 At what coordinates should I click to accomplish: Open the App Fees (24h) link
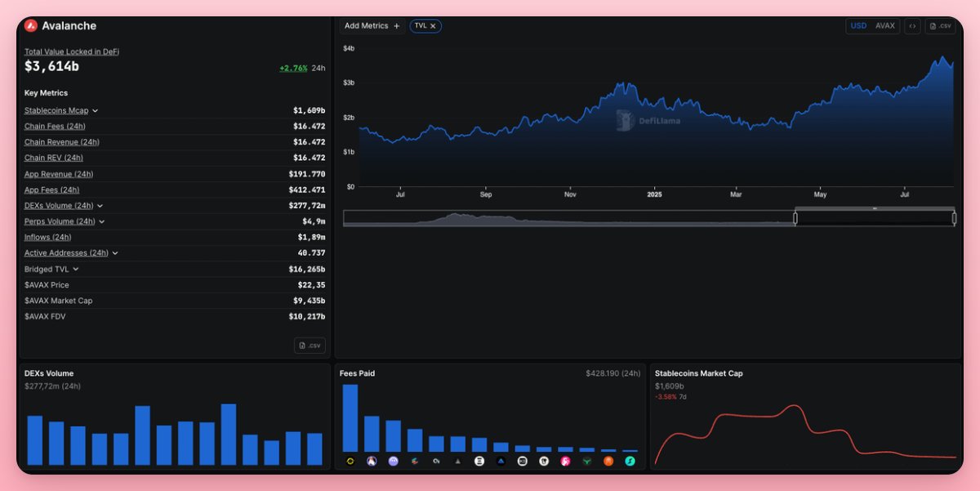point(52,190)
